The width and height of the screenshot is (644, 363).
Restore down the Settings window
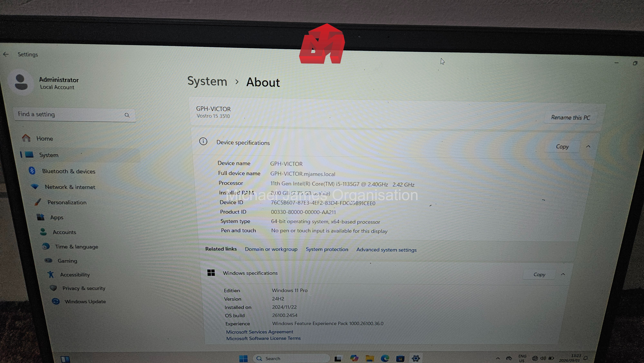pyautogui.click(x=635, y=63)
